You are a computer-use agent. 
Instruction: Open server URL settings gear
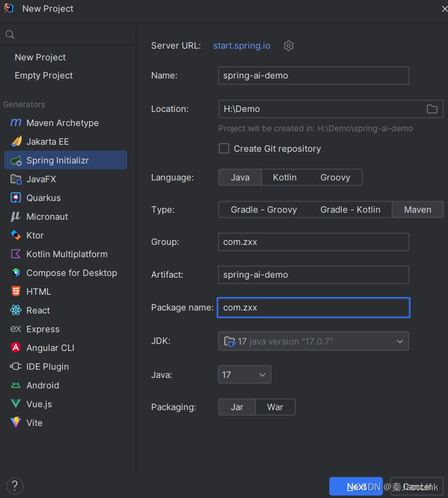[x=289, y=46]
